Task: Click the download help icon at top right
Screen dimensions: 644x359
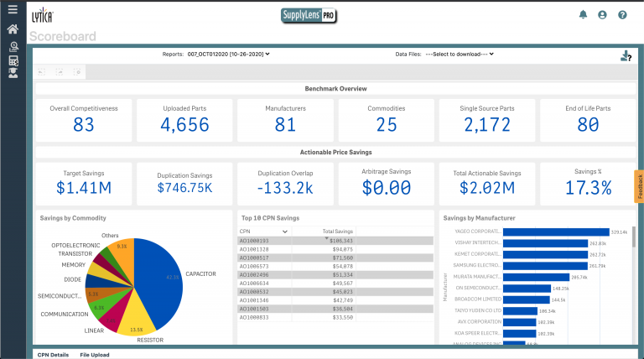Action: [626, 56]
